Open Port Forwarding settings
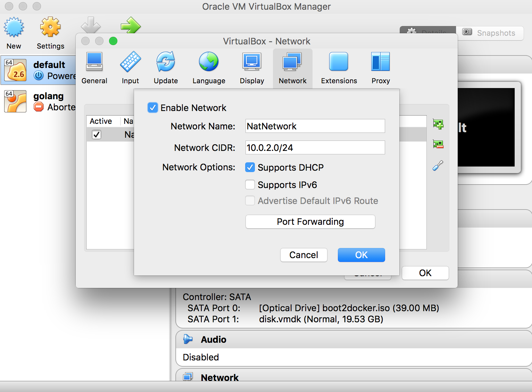Viewport: 532px width, 392px height. [x=310, y=222]
